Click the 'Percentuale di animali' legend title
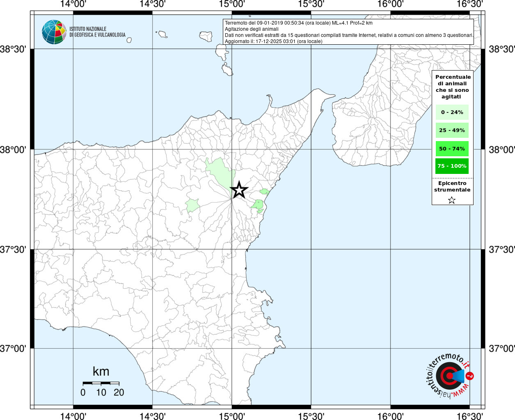Image resolution: width=515 pixels, height=420 pixels. (453, 87)
